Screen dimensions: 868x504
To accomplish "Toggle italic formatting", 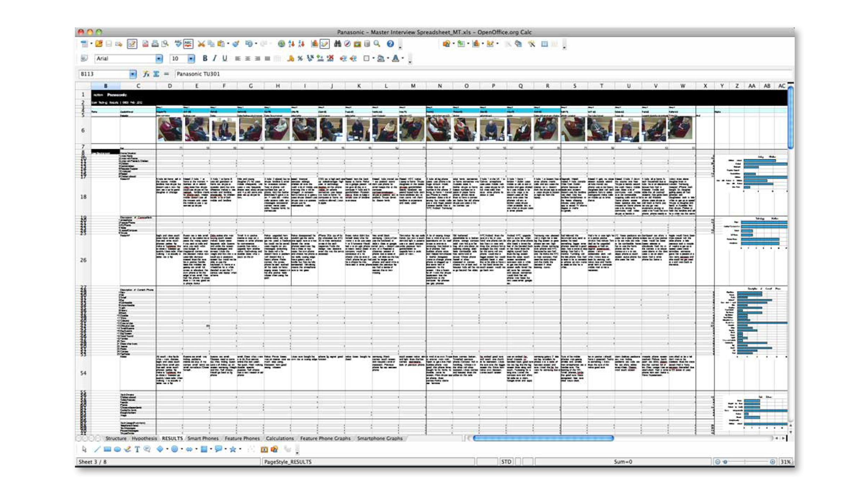I will click(x=215, y=58).
